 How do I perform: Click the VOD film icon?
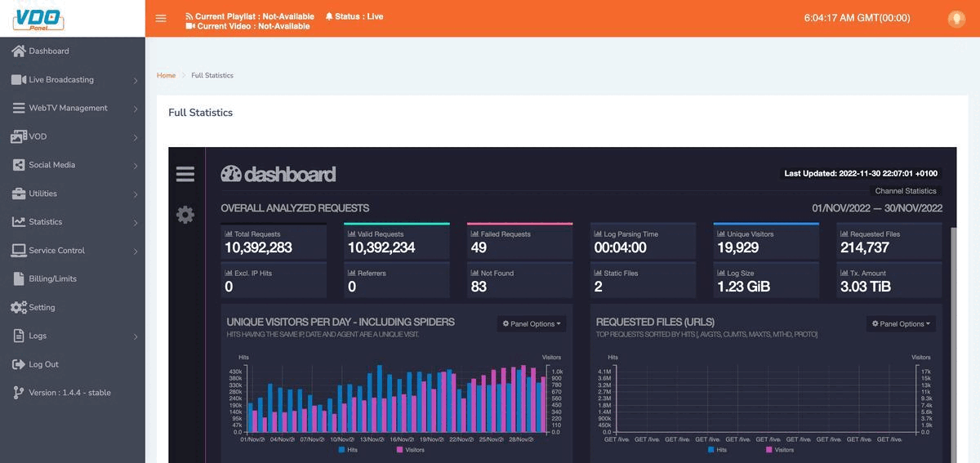coord(19,136)
